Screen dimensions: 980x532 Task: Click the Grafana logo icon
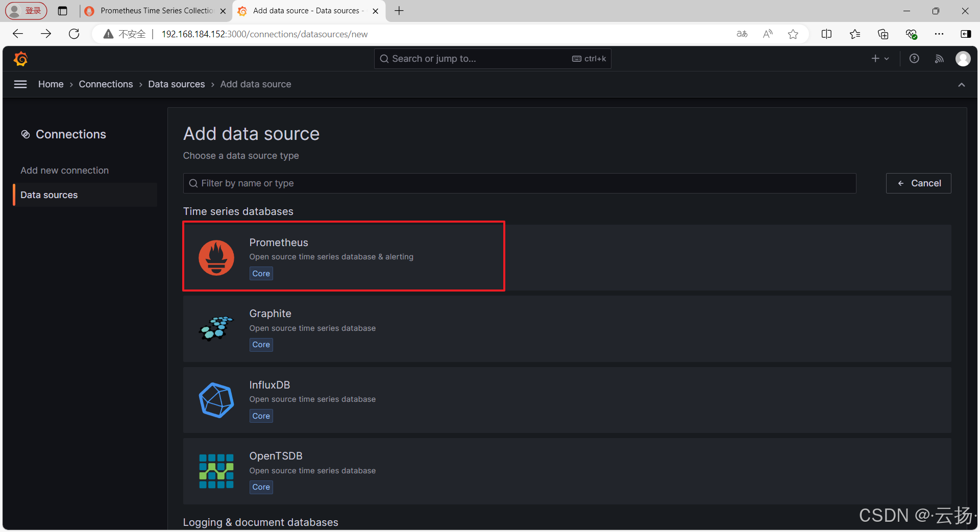tap(20, 59)
